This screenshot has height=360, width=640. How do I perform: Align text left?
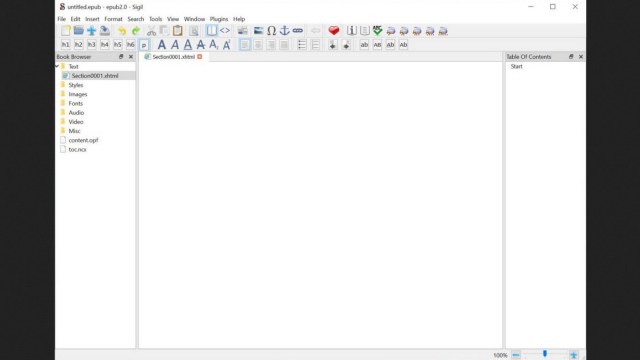point(245,45)
